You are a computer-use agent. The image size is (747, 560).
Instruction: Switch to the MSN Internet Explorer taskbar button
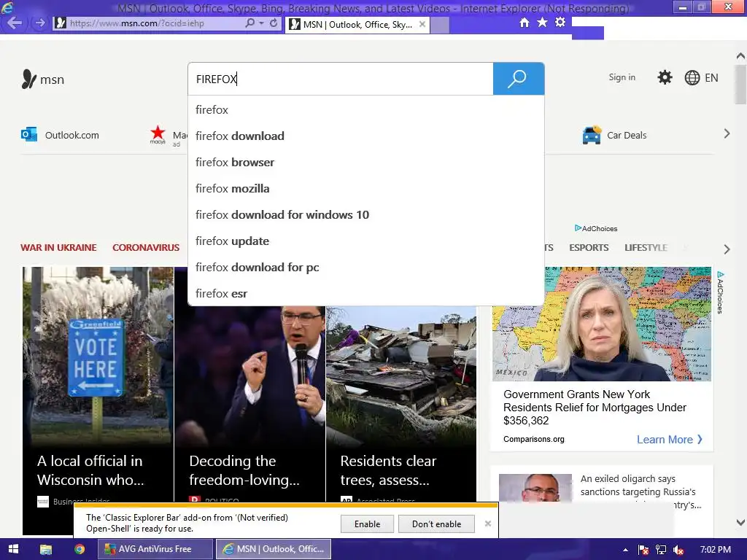[274, 549]
